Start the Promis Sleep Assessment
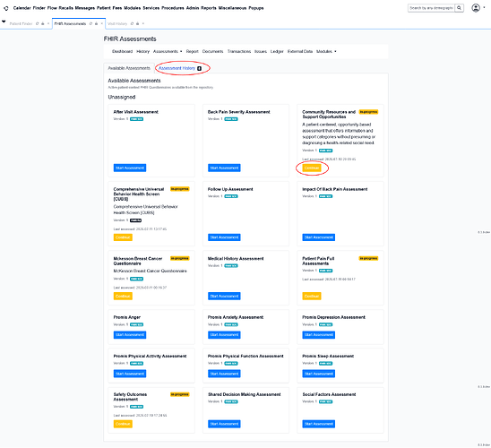The image size is (491, 448). coord(318,374)
